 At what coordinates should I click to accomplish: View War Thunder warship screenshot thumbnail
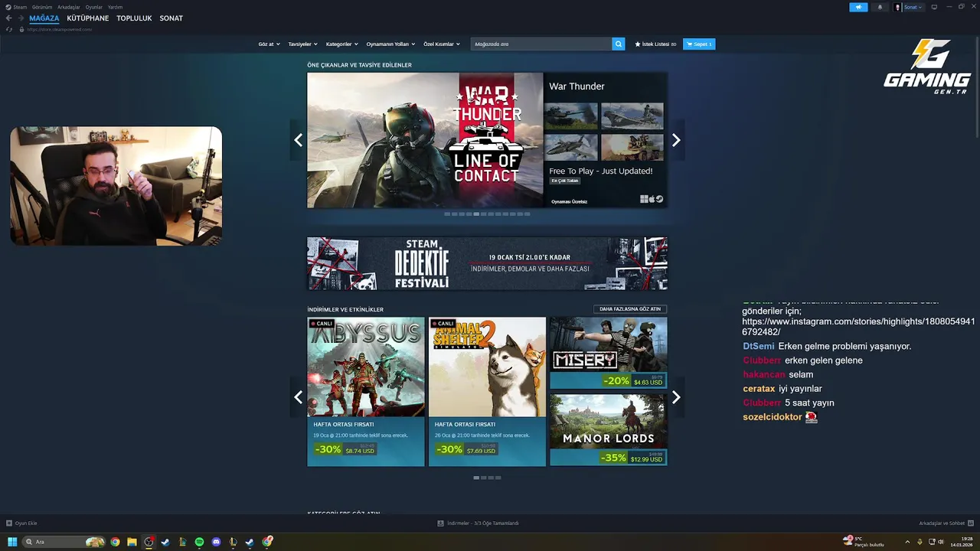(x=632, y=116)
